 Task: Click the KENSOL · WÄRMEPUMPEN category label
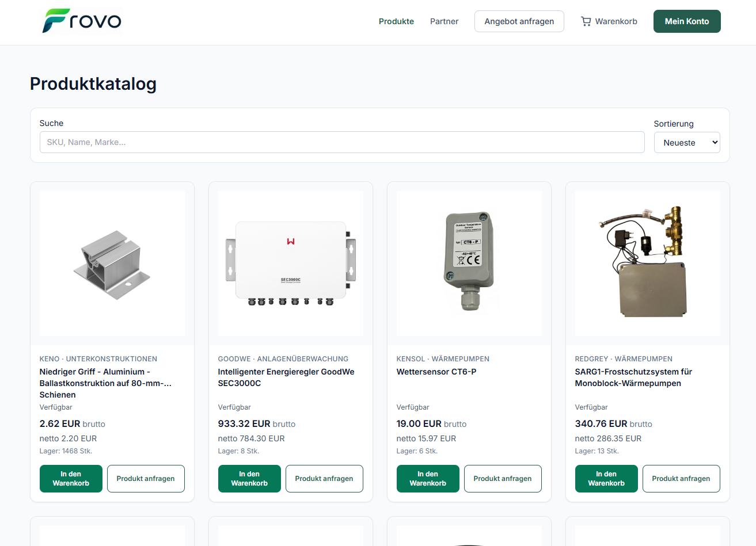(x=443, y=358)
